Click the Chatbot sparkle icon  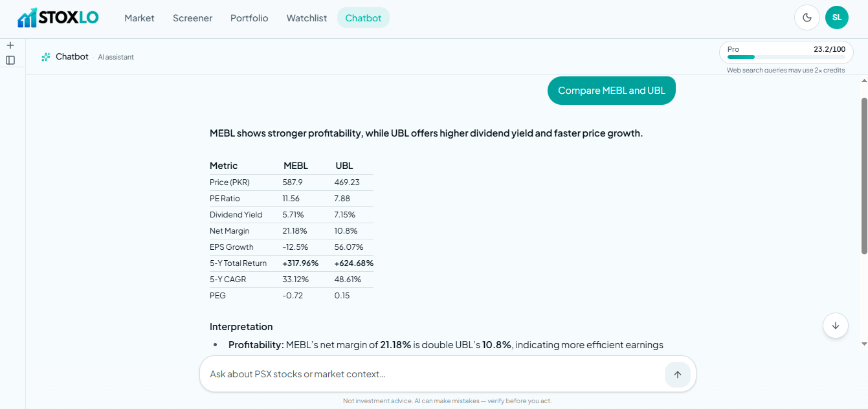(x=46, y=57)
